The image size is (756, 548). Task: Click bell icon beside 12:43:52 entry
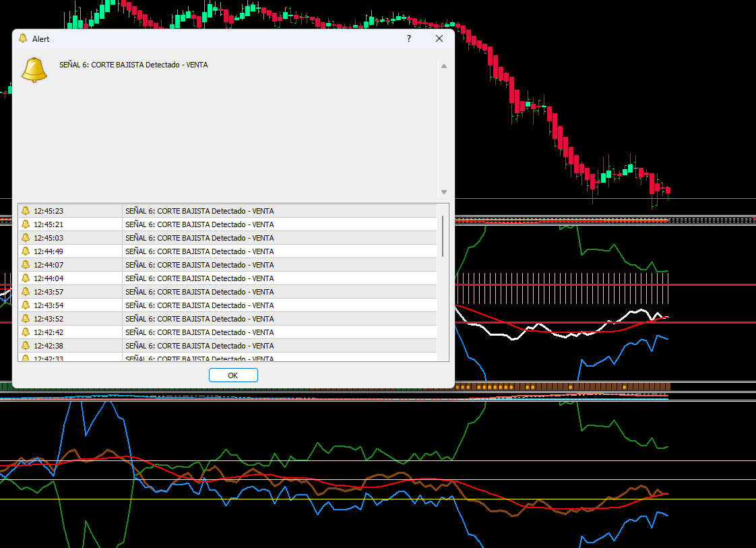[26, 319]
